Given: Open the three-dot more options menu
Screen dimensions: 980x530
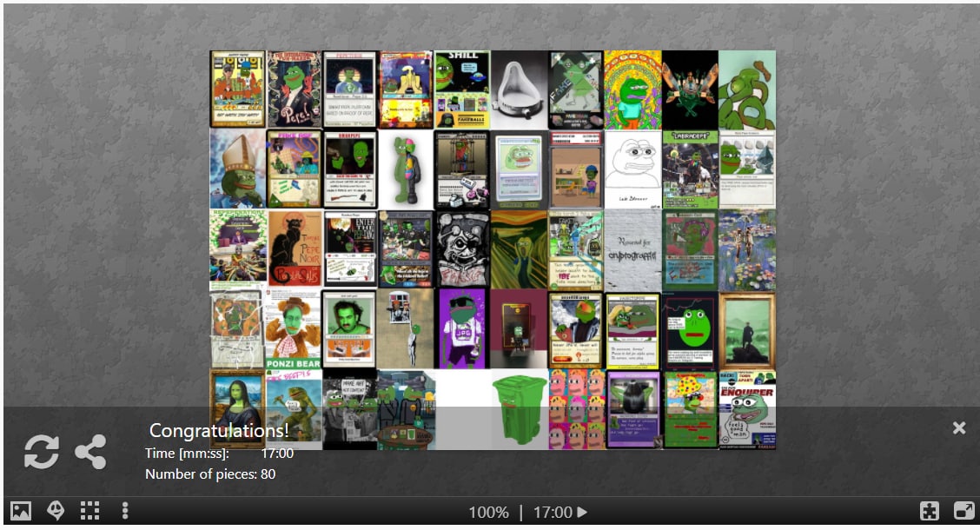Looking at the screenshot, I should 125,511.
